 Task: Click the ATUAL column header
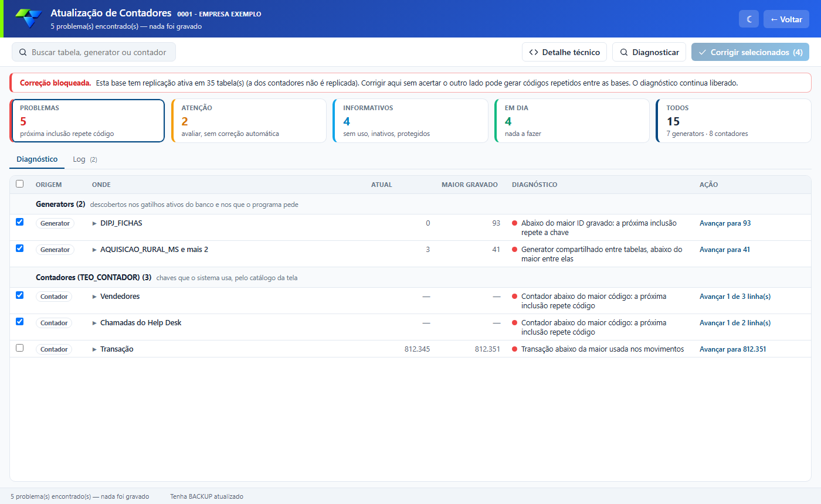tap(382, 185)
